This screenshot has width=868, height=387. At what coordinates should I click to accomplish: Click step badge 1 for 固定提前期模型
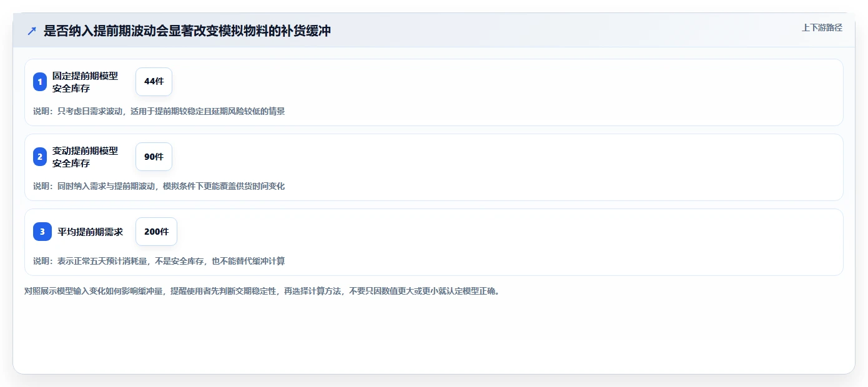coord(40,82)
